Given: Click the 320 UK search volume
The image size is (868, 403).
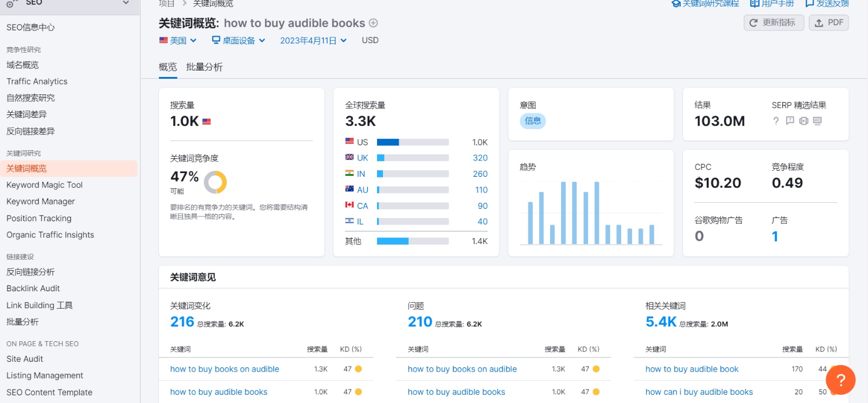Looking at the screenshot, I should (x=480, y=158).
